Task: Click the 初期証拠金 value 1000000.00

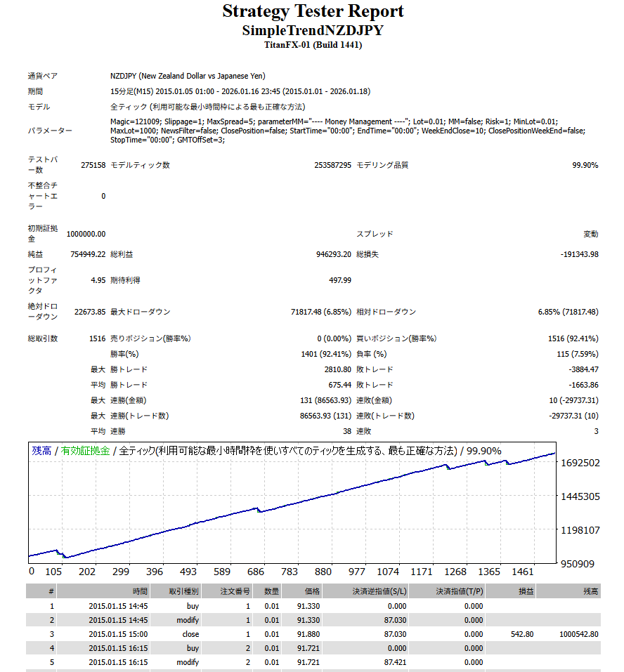Action: pyautogui.click(x=86, y=234)
